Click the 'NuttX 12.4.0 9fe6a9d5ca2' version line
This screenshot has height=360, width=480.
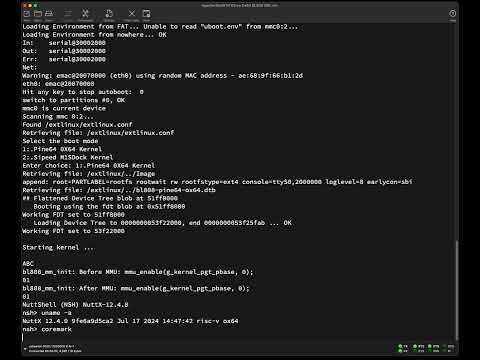[x=130, y=321]
